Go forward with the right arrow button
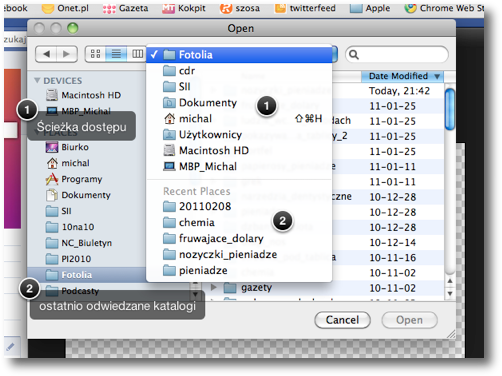The height and width of the screenshot is (376, 502). pos(67,54)
